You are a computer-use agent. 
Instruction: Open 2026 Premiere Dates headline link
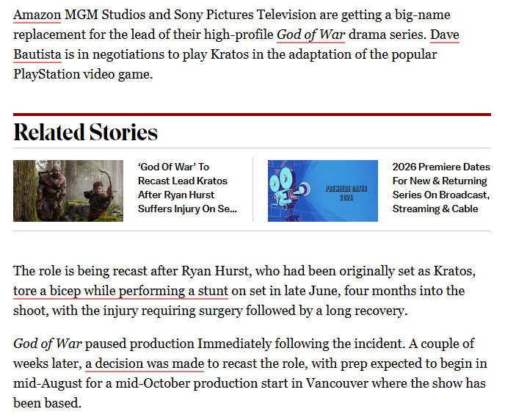pyautogui.click(x=441, y=188)
